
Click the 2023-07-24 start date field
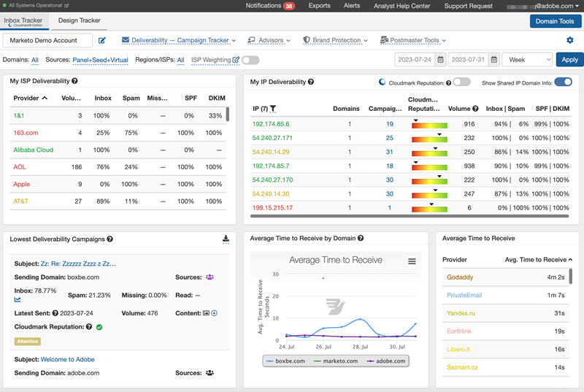pos(415,60)
